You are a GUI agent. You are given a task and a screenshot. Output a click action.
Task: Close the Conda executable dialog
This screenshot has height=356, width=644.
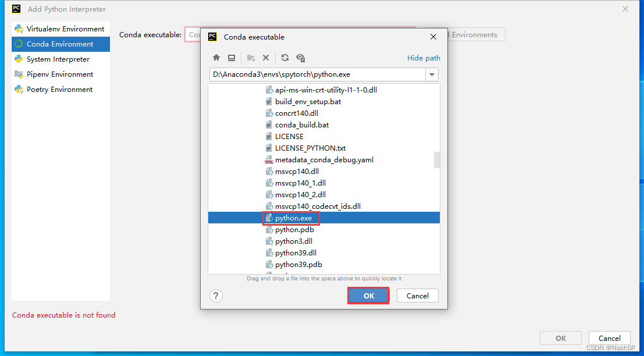(x=433, y=37)
